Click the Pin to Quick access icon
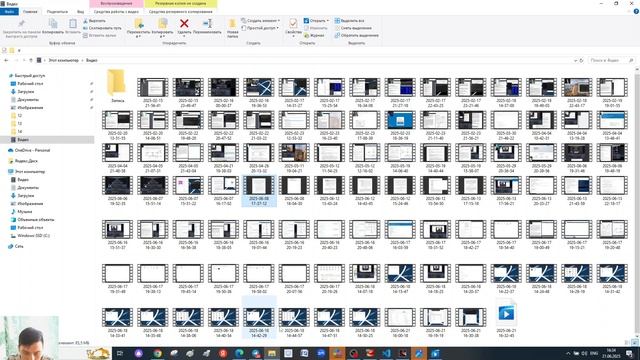The height and width of the screenshot is (360, 640). (22, 24)
